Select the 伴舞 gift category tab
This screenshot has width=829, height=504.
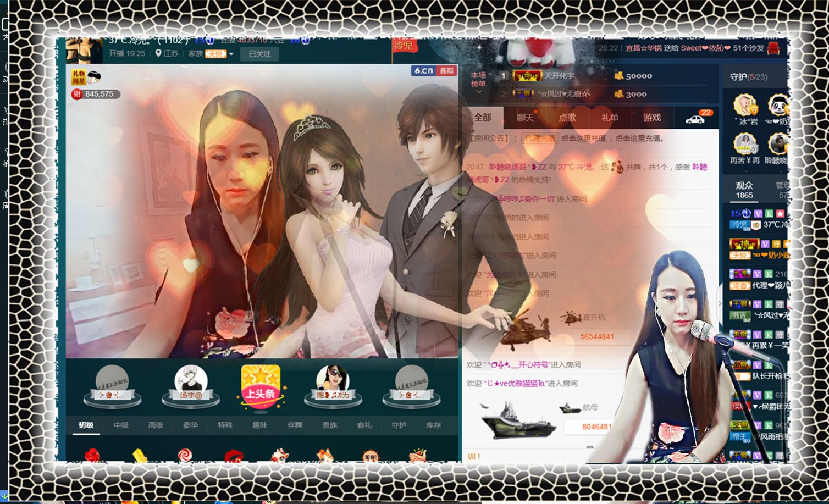(295, 425)
